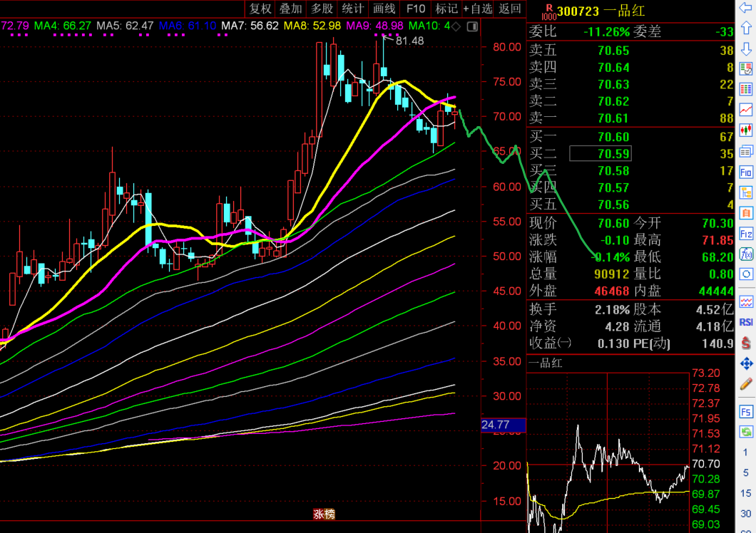756x533 pixels.
Task: Select the RSI indicator icon
Action: click(746, 322)
